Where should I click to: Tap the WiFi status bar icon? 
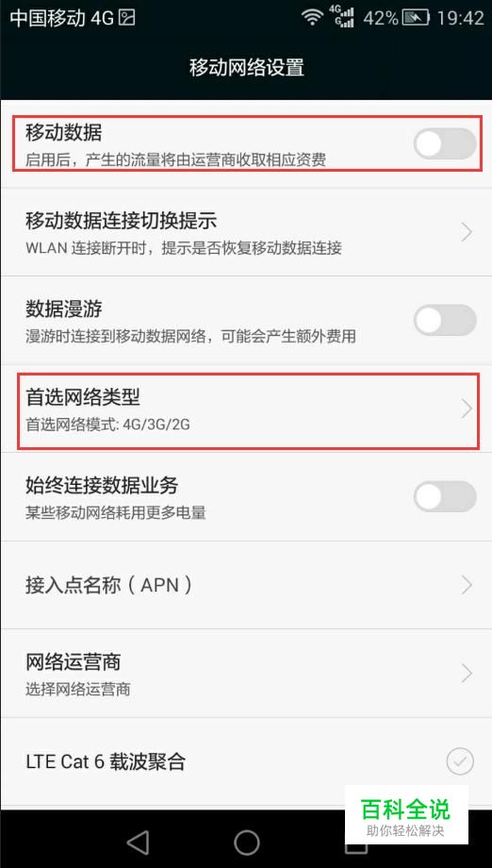click(313, 17)
